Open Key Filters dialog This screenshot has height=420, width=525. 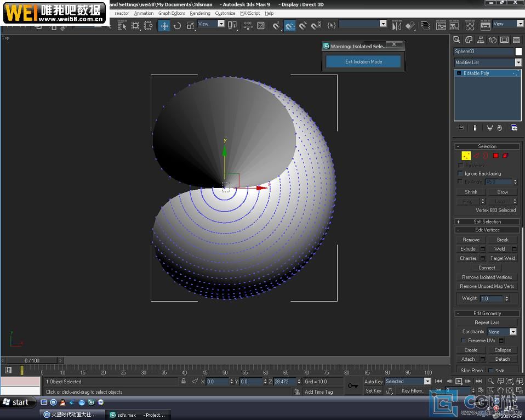click(413, 390)
